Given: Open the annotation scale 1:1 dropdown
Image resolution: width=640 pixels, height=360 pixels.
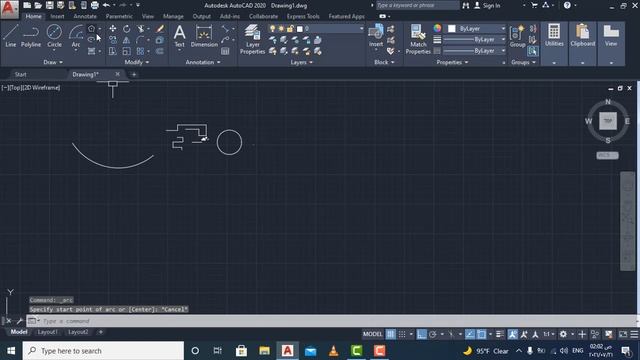Looking at the screenshot, I should (549, 334).
